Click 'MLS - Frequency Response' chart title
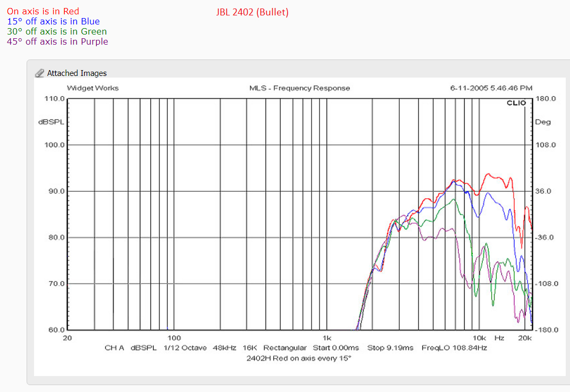This screenshot has width=570, height=392. click(x=299, y=88)
